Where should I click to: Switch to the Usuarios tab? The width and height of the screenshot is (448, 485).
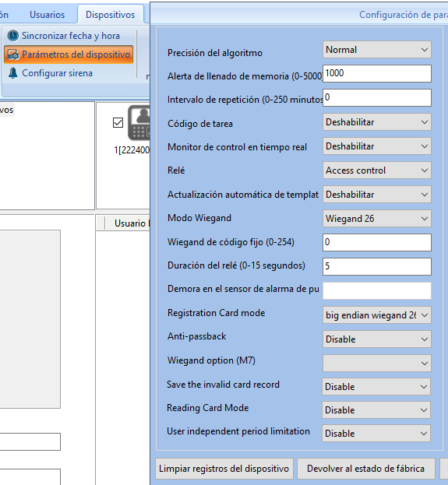[x=47, y=15]
